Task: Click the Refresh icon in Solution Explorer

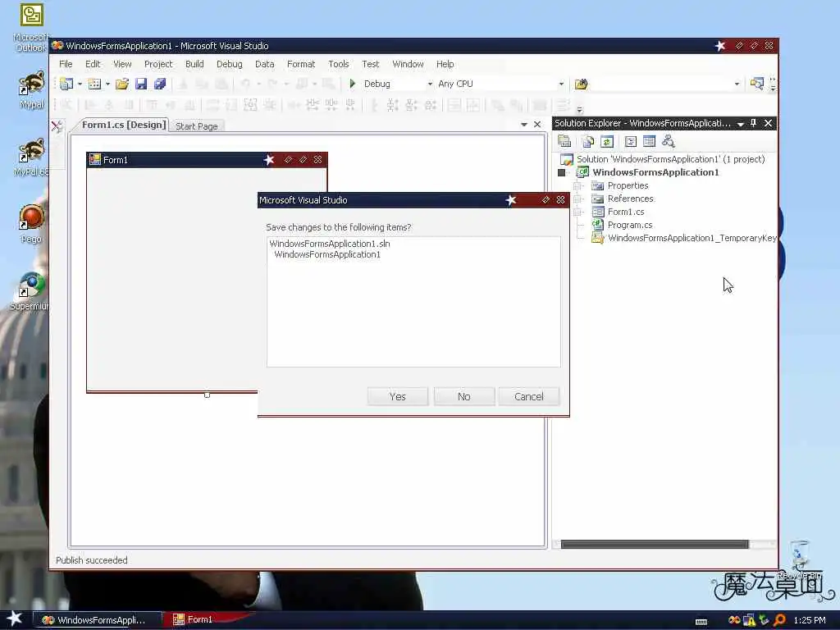Action: click(x=607, y=141)
